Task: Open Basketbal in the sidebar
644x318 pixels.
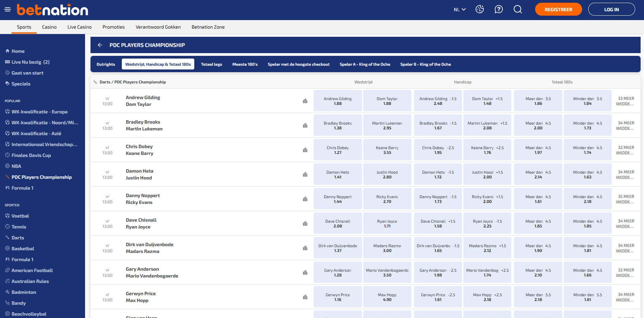Action: point(23,249)
